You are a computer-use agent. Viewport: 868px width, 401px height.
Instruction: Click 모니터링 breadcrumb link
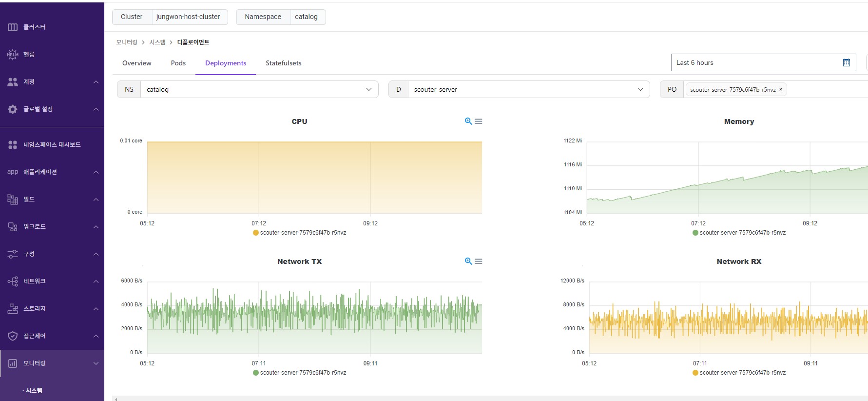coord(127,42)
